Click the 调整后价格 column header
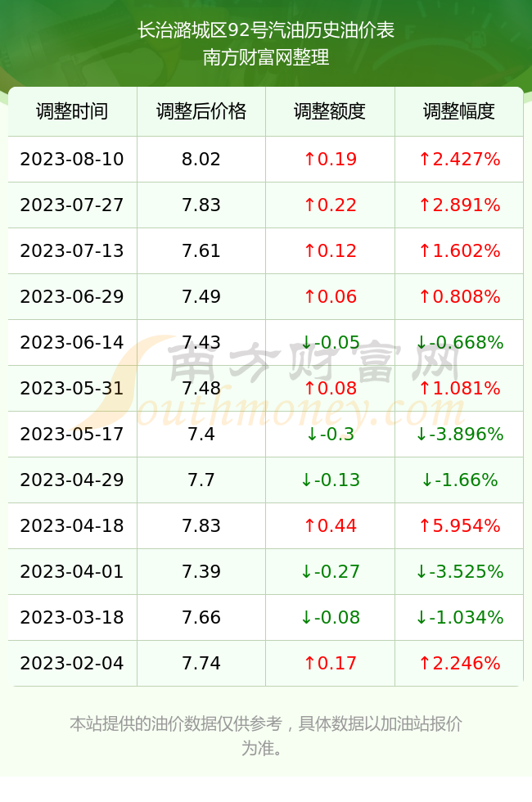 click(201, 111)
